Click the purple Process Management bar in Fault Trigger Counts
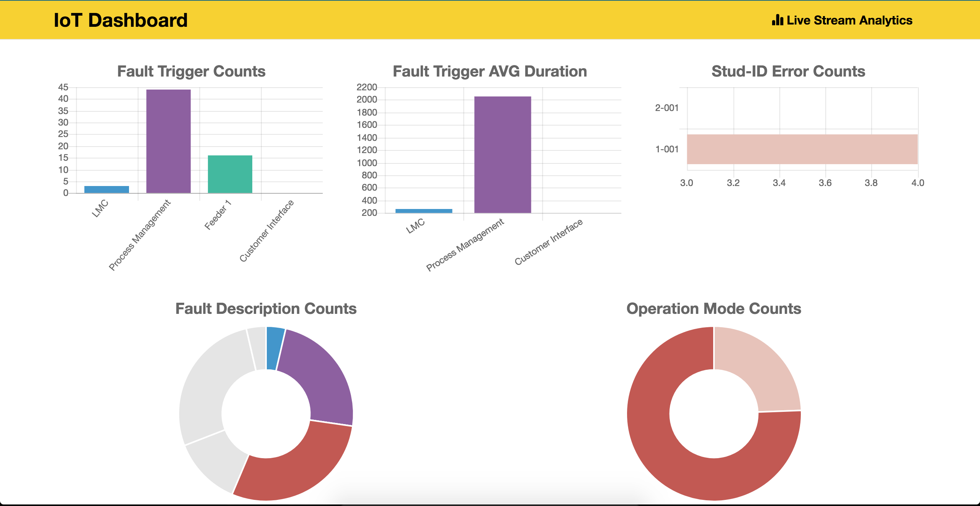This screenshot has height=506, width=980. coord(168,141)
